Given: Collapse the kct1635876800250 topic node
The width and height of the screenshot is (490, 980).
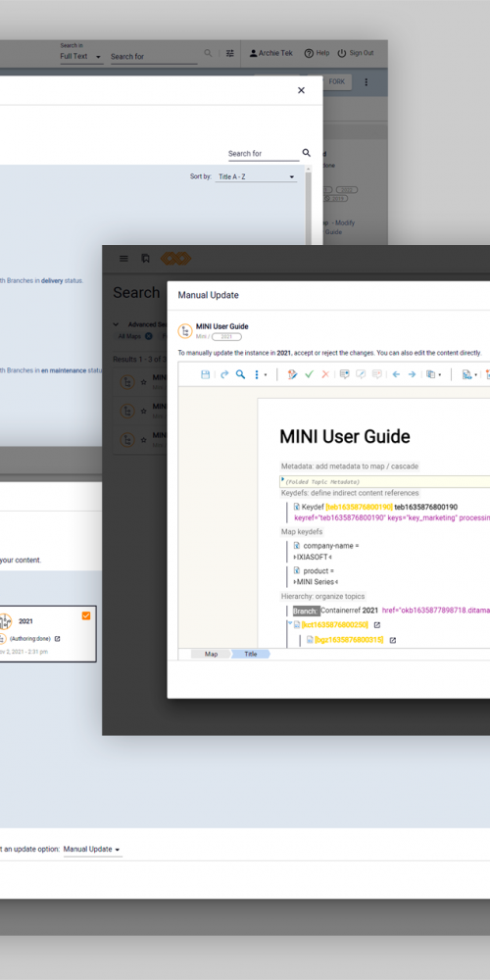Looking at the screenshot, I should [290, 623].
